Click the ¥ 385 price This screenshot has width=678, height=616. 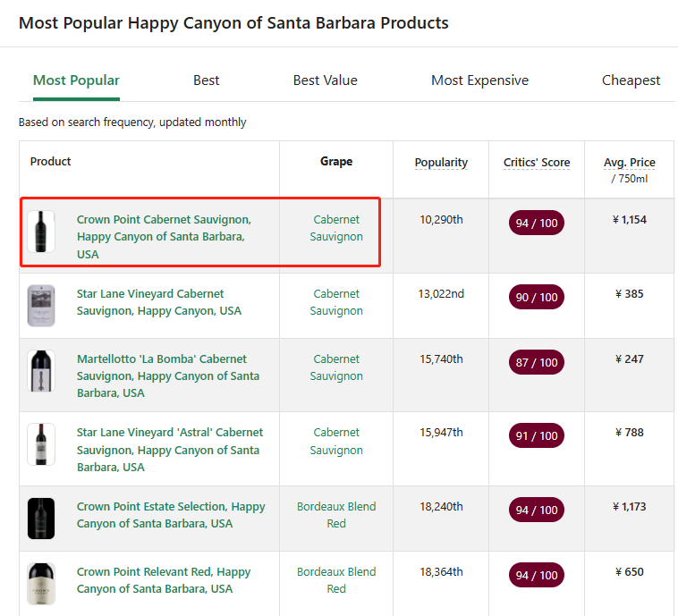(629, 294)
